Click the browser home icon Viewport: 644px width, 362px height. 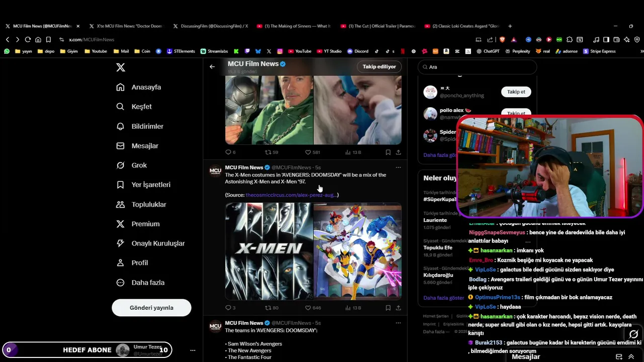[38, 40]
